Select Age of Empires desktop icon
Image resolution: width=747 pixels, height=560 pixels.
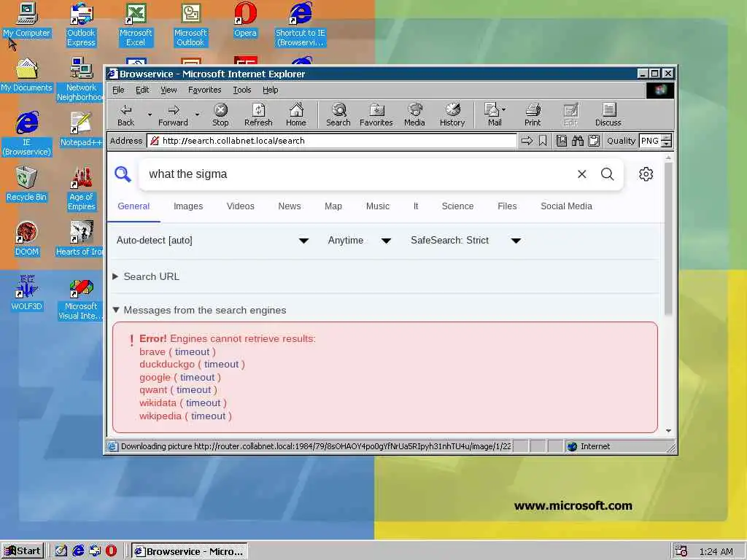(x=82, y=189)
